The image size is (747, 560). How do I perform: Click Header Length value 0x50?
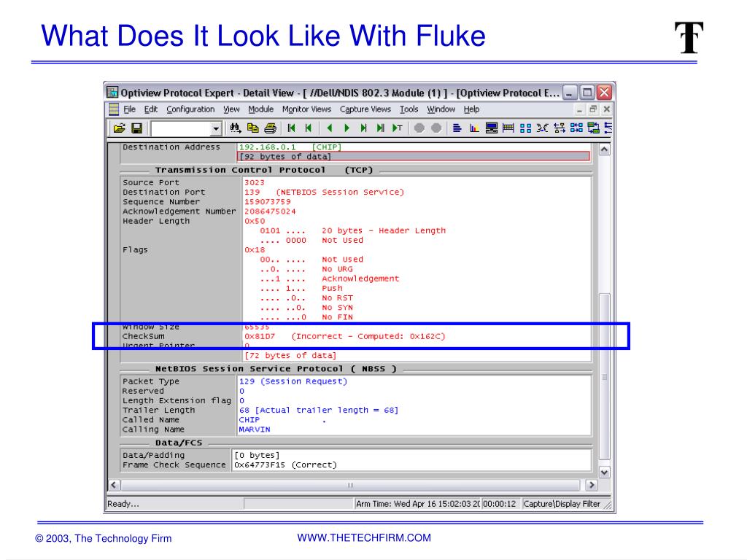coord(255,221)
